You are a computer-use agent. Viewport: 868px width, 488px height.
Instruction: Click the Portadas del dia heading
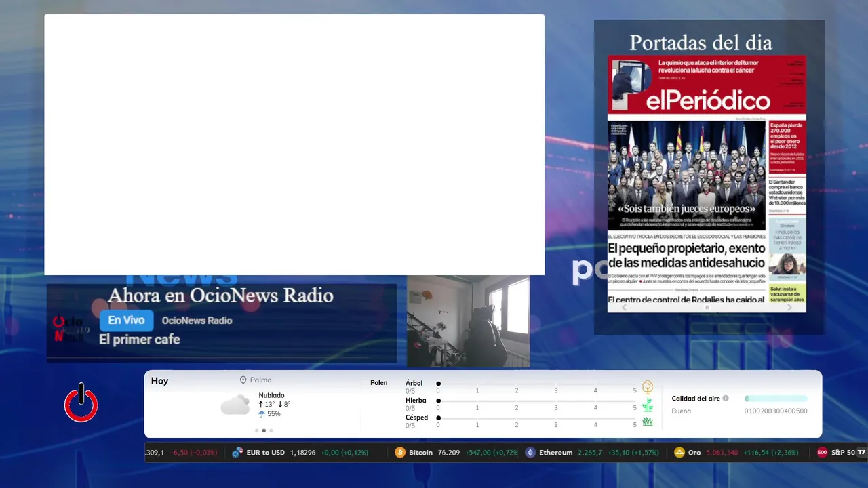point(701,43)
